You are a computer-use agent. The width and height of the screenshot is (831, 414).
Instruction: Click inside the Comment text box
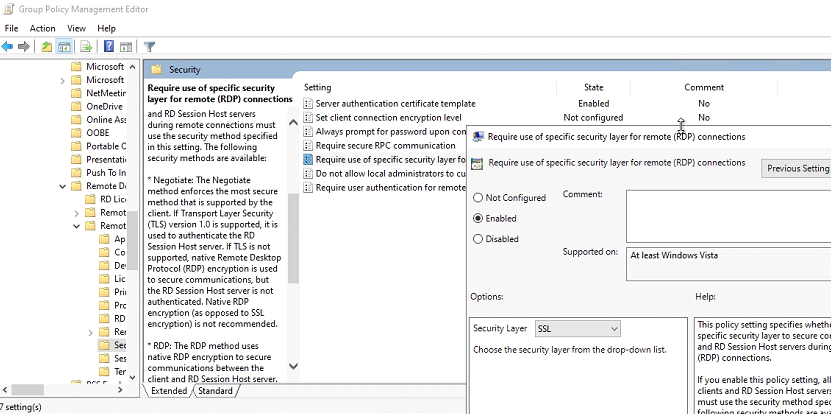(728, 215)
